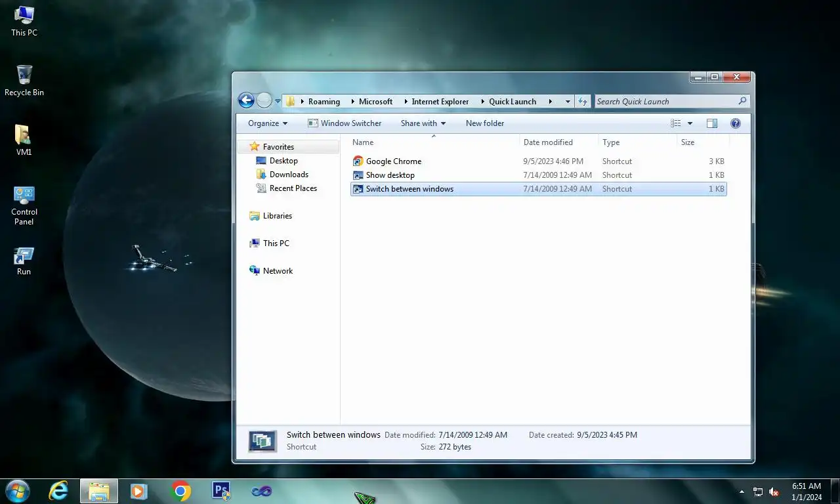Viewport: 840px width, 504px height.
Task: Change the view with the view icon
Action: [x=676, y=123]
